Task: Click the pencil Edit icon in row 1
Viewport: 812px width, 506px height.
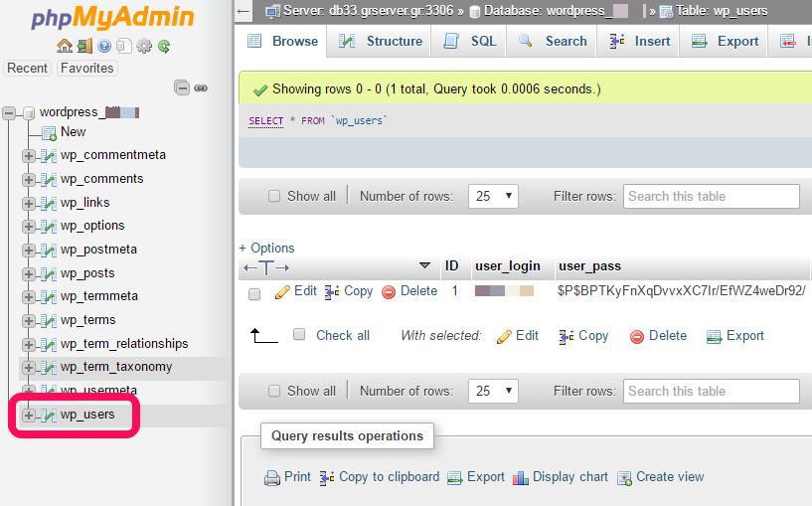Action: tap(282, 292)
